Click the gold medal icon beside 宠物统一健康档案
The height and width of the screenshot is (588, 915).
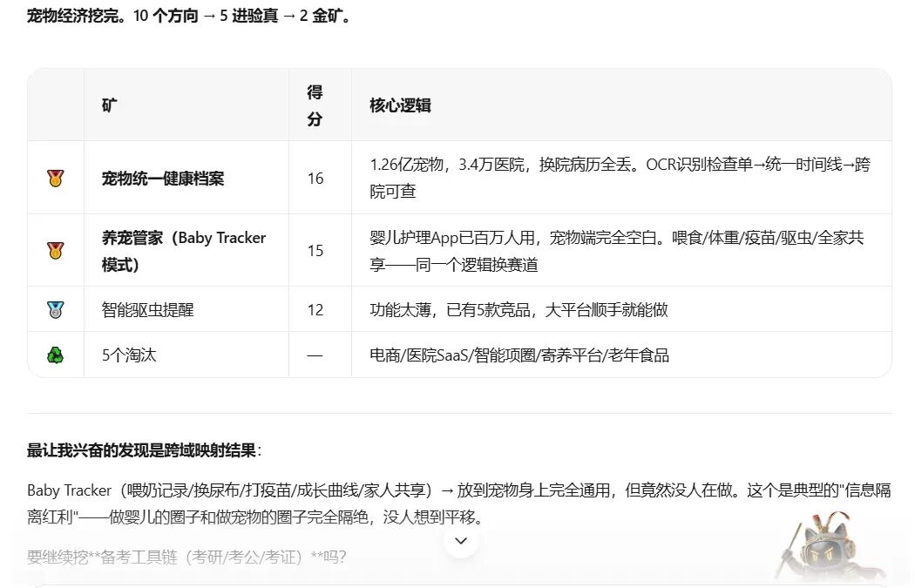point(56,178)
